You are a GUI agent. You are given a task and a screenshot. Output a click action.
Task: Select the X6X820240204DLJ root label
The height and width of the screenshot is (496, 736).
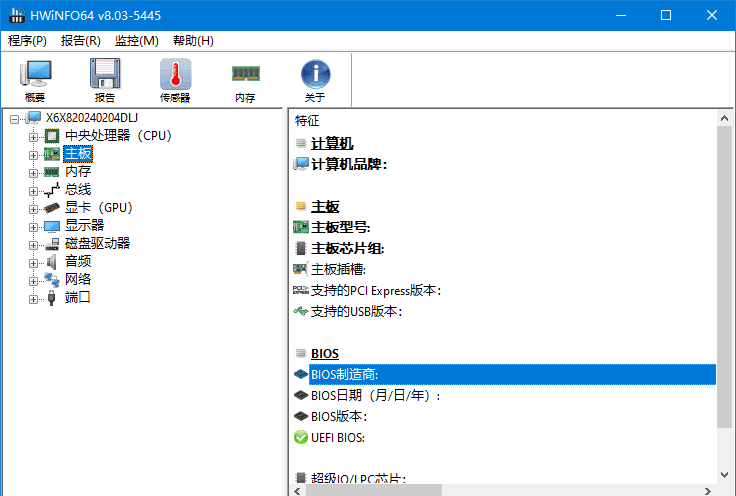point(92,118)
